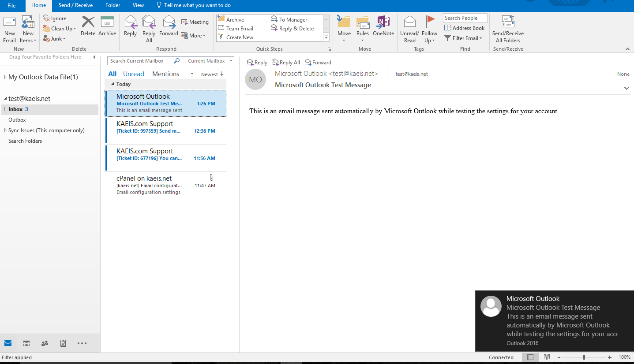Expand My Outlook Data File folder
Image resolution: width=634 pixels, height=364 pixels.
[5, 77]
